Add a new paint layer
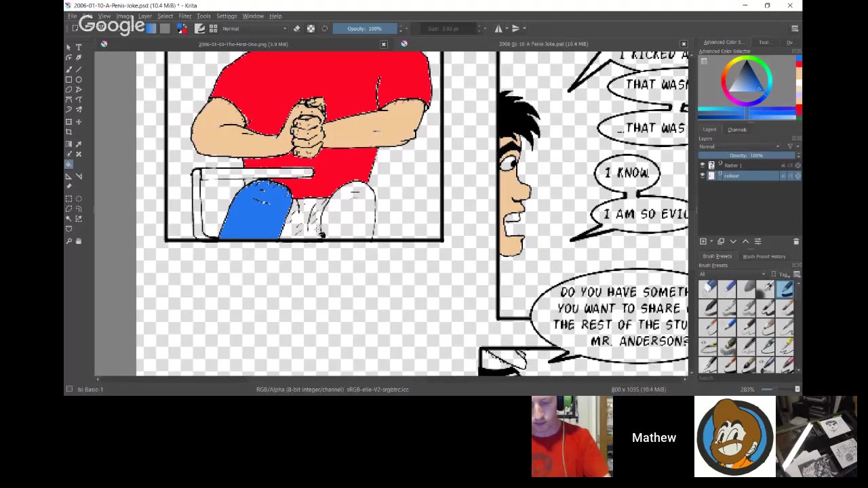 click(x=703, y=241)
